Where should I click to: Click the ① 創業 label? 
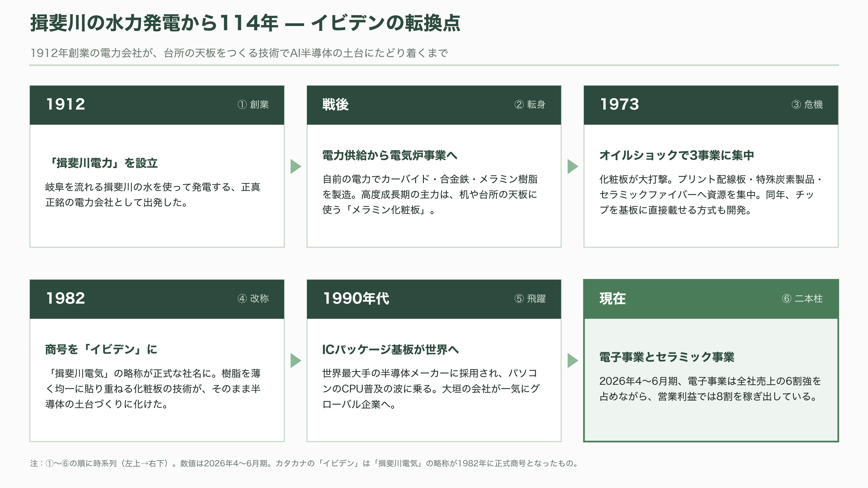253,105
